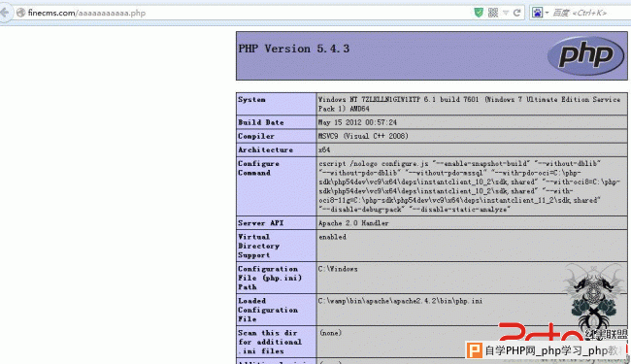Click the Apache 2.0 Handler value

(x=353, y=223)
